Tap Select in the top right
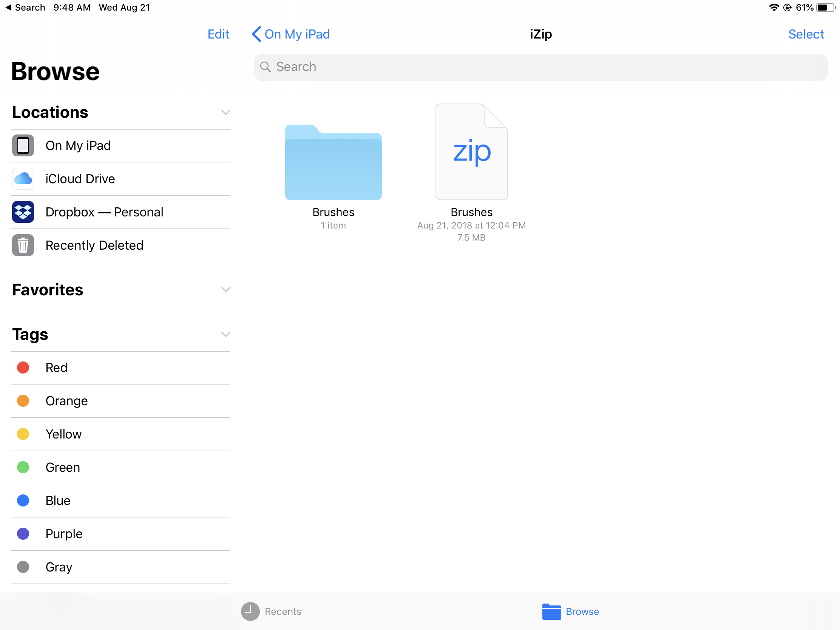The height and width of the screenshot is (630, 840). pyautogui.click(x=806, y=34)
